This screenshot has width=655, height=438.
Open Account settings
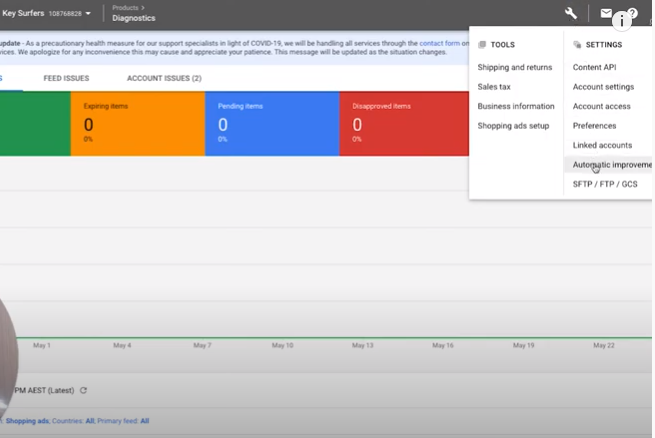point(603,87)
